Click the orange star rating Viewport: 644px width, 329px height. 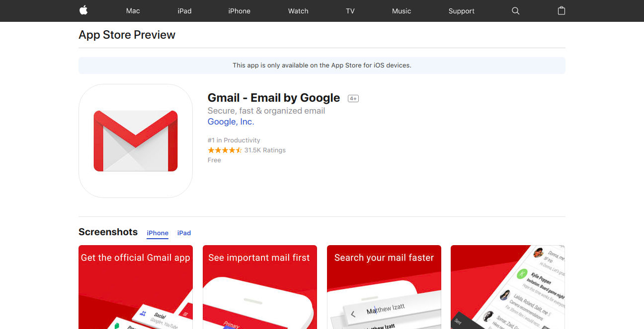(225, 150)
